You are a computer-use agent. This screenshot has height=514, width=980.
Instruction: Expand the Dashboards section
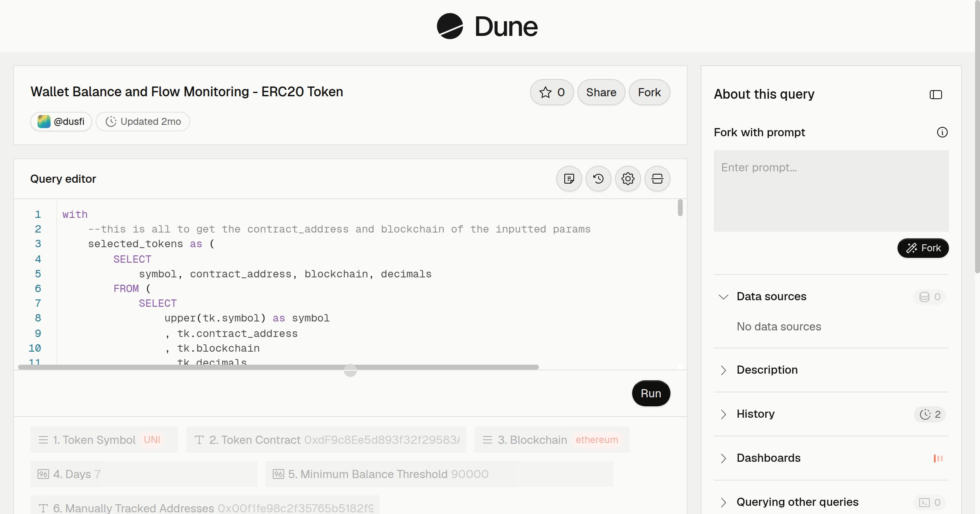724,458
